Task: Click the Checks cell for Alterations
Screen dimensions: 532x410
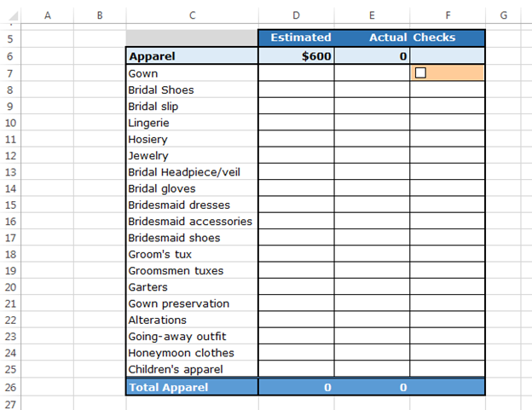Action: click(448, 320)
